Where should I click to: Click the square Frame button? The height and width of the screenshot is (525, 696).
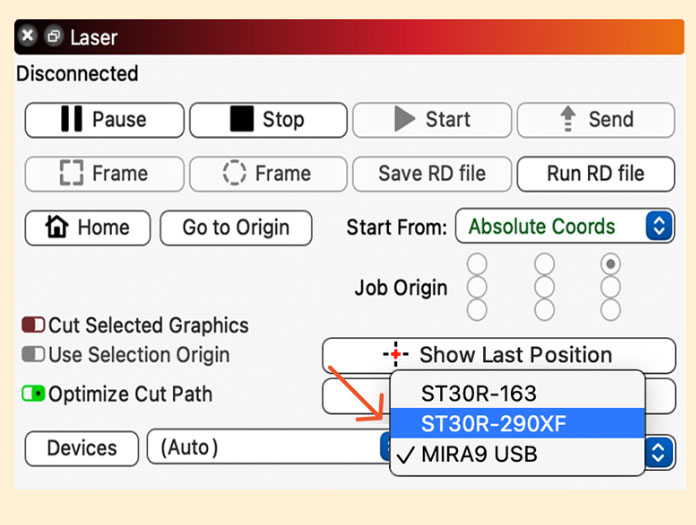click(x=104, y=174)
